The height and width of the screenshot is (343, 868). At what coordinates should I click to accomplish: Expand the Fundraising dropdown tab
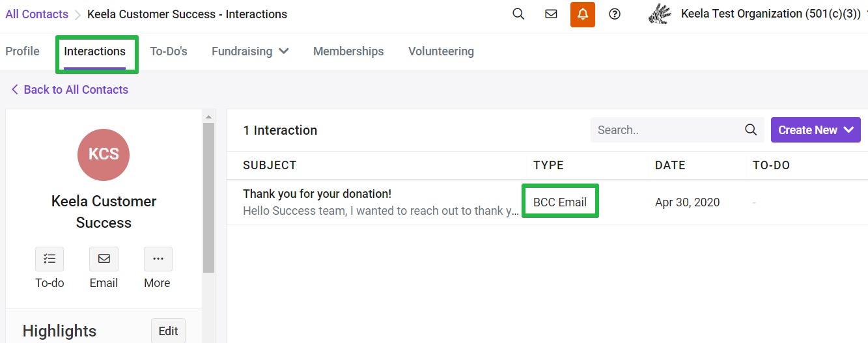(x=250, y=51)
